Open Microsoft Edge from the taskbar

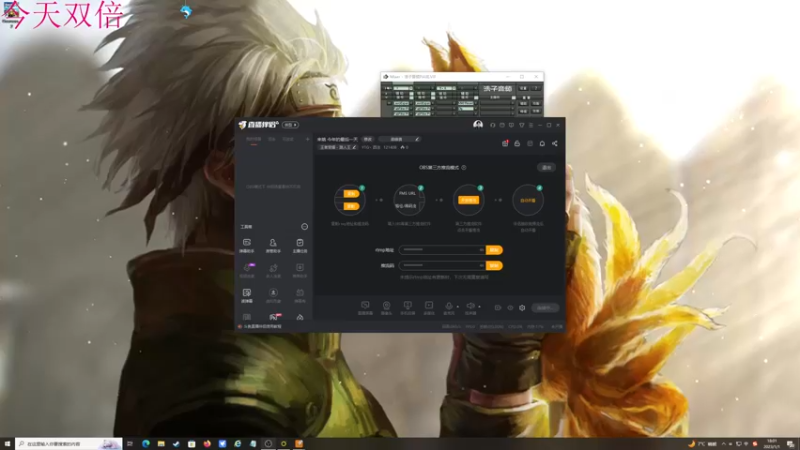pos(145,444)
